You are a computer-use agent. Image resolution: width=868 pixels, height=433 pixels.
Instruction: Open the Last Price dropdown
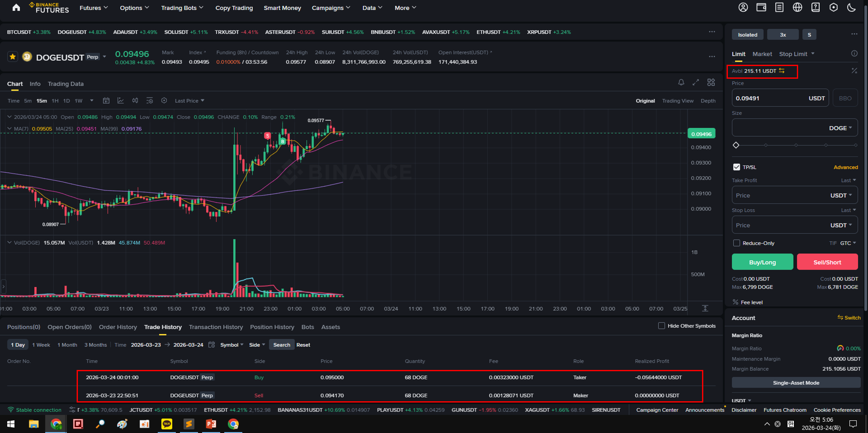(189, 101)
